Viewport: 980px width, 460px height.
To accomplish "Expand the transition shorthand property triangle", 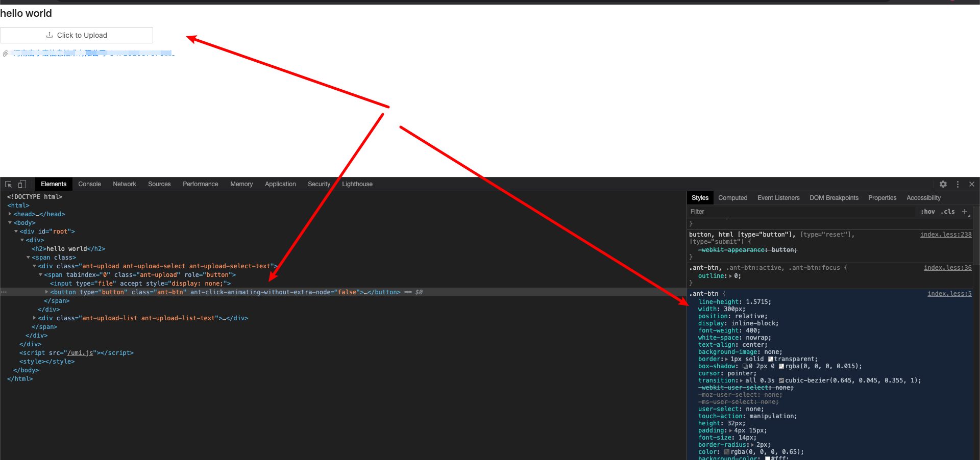I will click(x=742, y=380).
